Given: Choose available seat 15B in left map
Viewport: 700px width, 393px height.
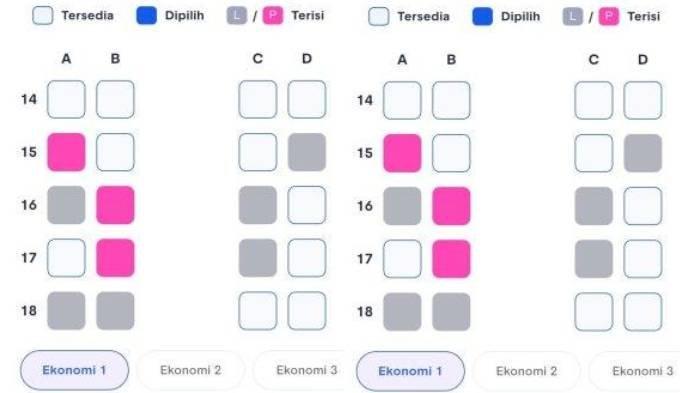Looking at the screenshot, I should (x=115, y=152).
